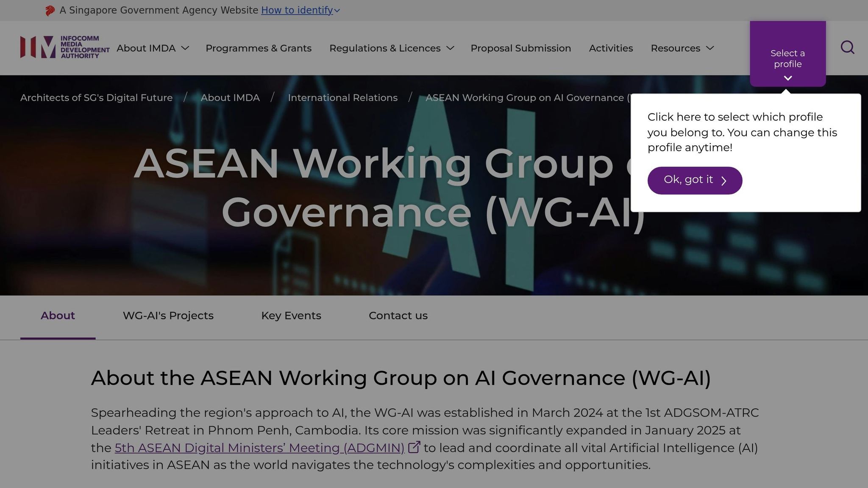Expand the Resources dropdown menu

(x=682, y=48)
